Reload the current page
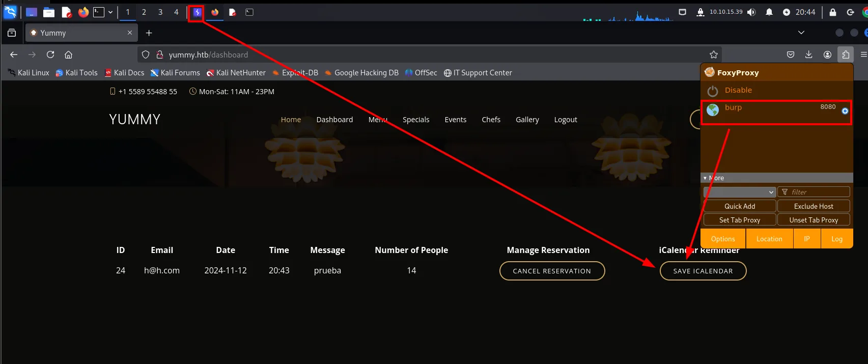The width and height of the screenshot is (868, 364). 50,54
